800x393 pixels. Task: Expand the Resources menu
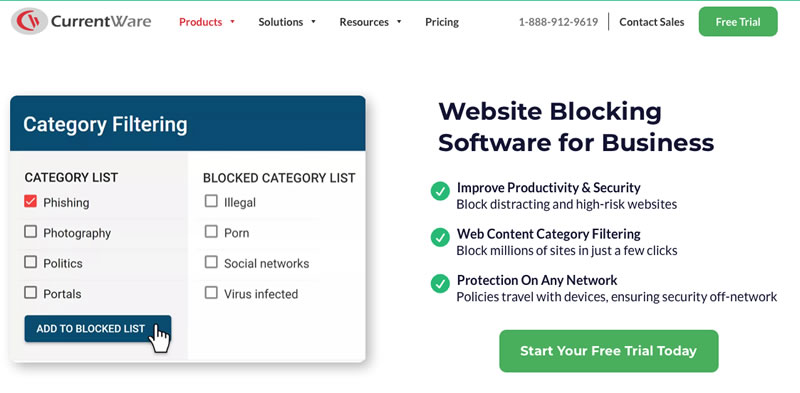[370, 22]
